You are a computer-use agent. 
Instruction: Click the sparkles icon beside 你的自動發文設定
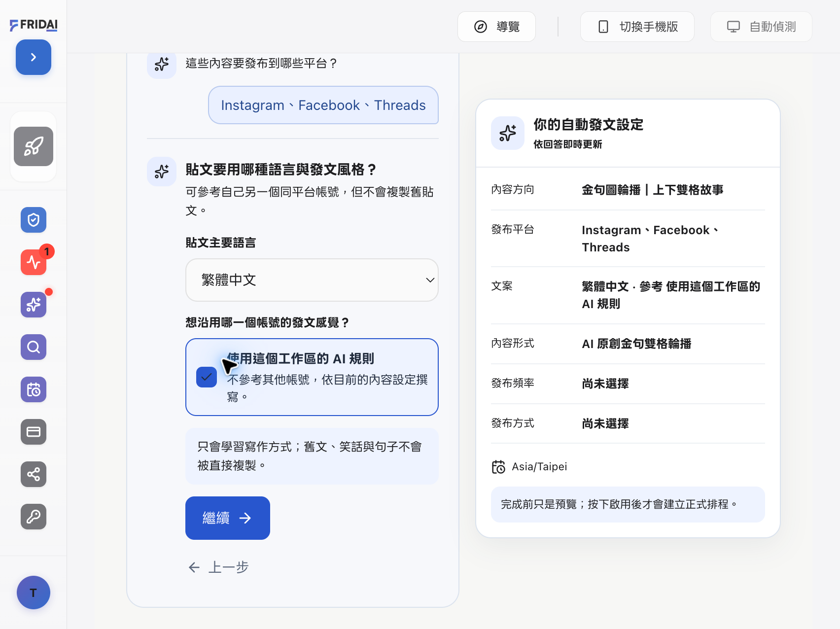point(508,133)
